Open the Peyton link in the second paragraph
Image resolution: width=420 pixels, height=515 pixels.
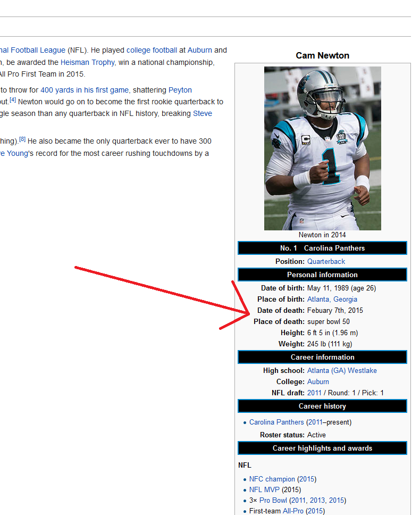pos(180,90)
